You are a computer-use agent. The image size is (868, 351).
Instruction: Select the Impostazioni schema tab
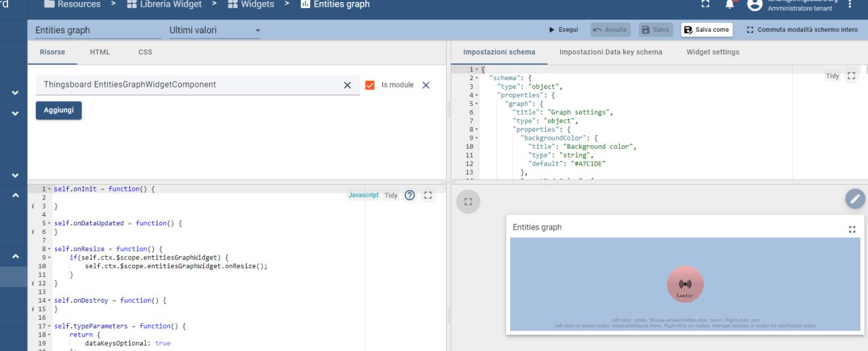(498, 52)
